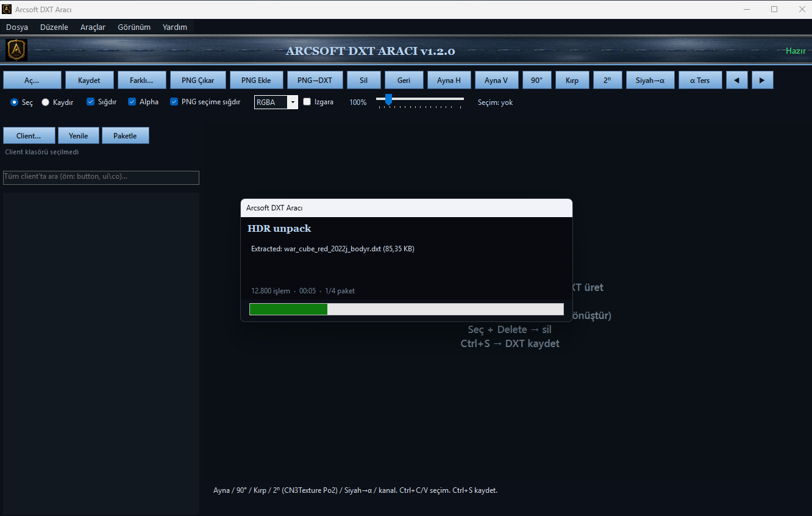Viewport: 812px width, 516px height.
Task: Open the Araçlar menu
Action: (93, 27)
